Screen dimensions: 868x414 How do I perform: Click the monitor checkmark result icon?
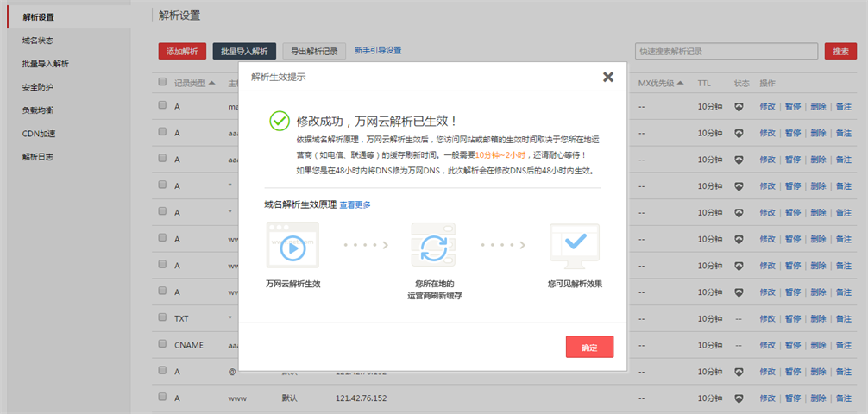click(x=574, y=246)
